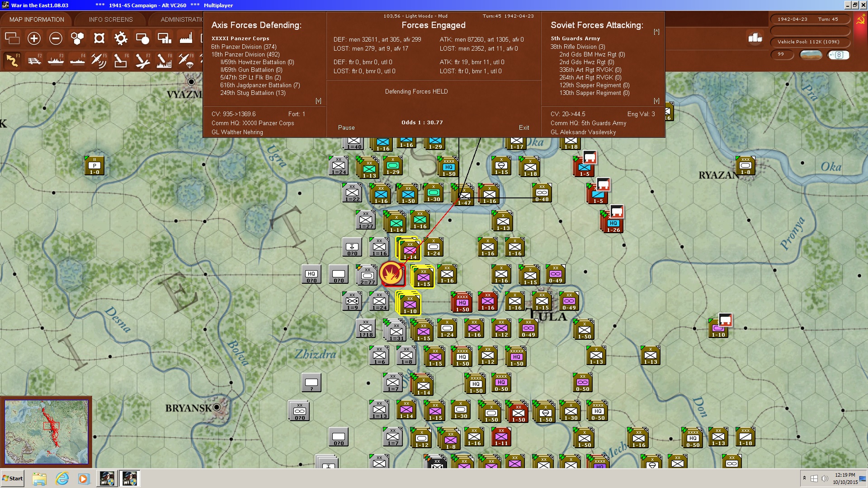Viewport: 868px width, 488px height.
Task: Click Pause in combat report
Action: coord(346,127)
